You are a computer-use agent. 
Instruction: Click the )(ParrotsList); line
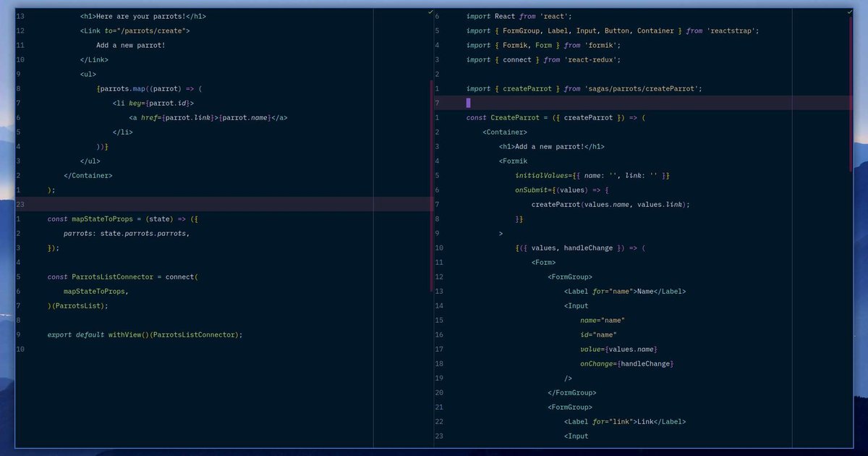click(78, 305)
